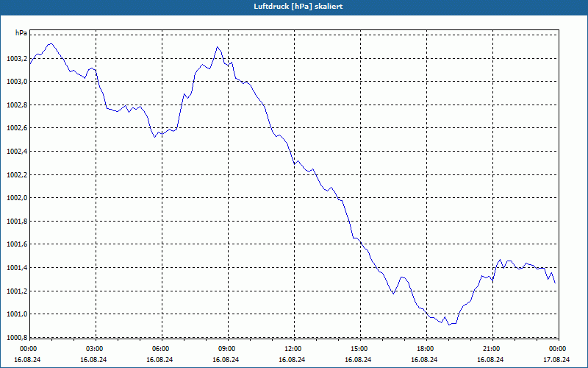Click the date label under 12:00

coord(292,359)
